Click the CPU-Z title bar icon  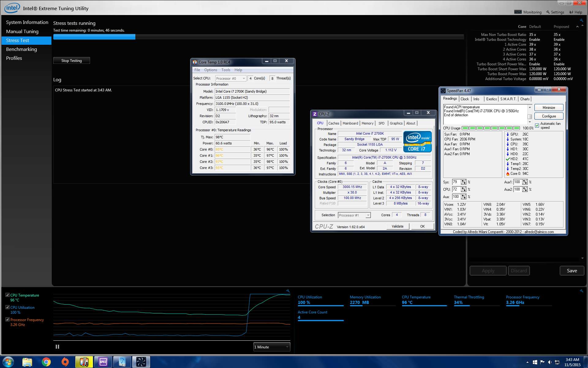pyautogui.click(x=315, y=114)
